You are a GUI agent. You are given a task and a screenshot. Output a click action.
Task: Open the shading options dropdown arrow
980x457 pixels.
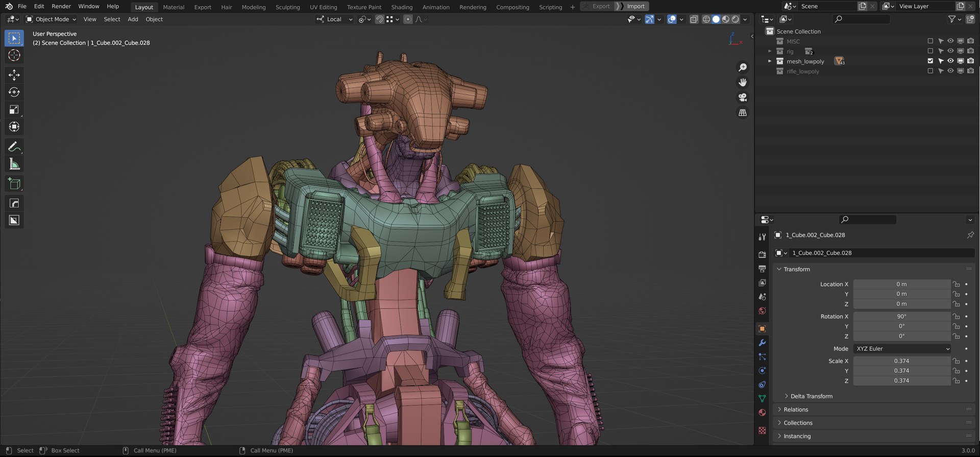[x=745, y=19]
